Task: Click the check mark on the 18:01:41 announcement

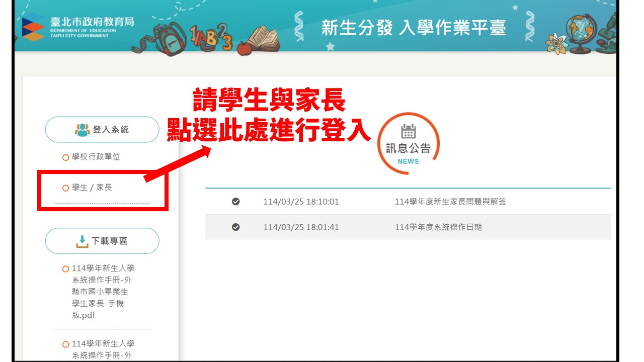Action: tap(235, 227)
